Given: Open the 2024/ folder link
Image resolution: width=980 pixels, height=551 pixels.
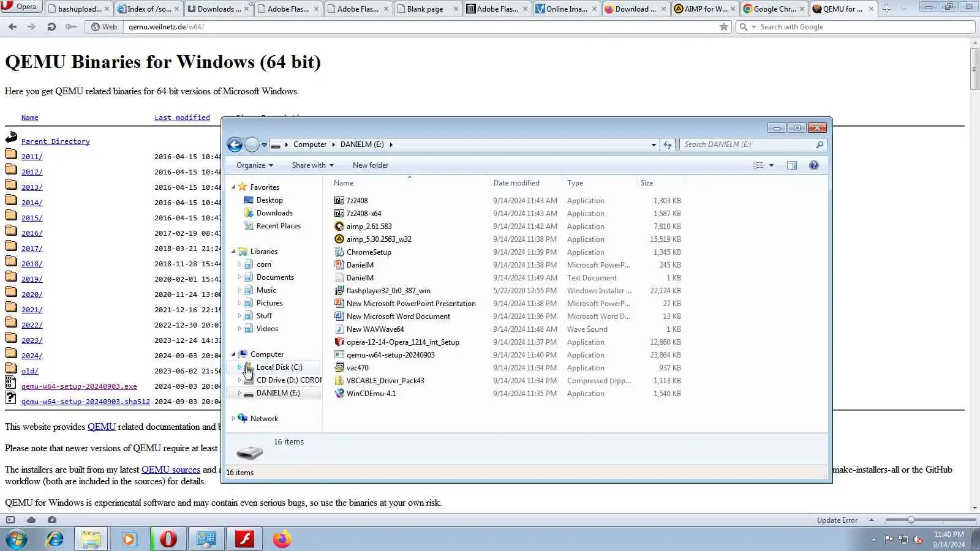Looking at the screenshot, I should click(x=32, y=356).
